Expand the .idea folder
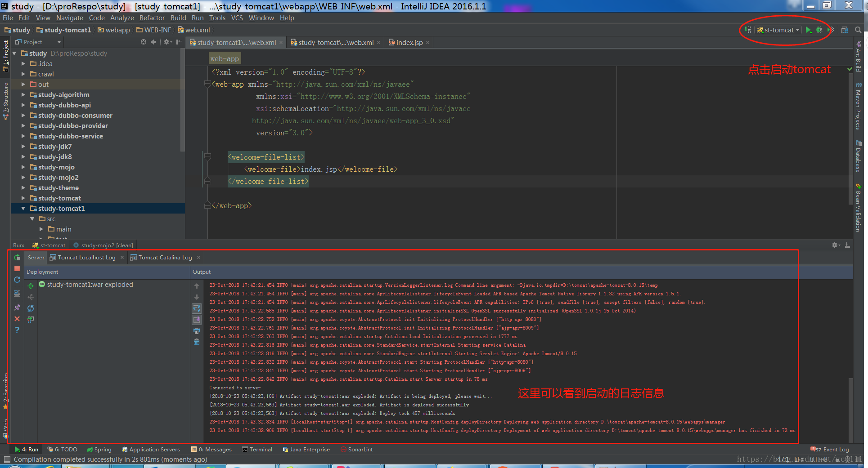The width and height of the screenshot is (868, 468). (23, 64)
